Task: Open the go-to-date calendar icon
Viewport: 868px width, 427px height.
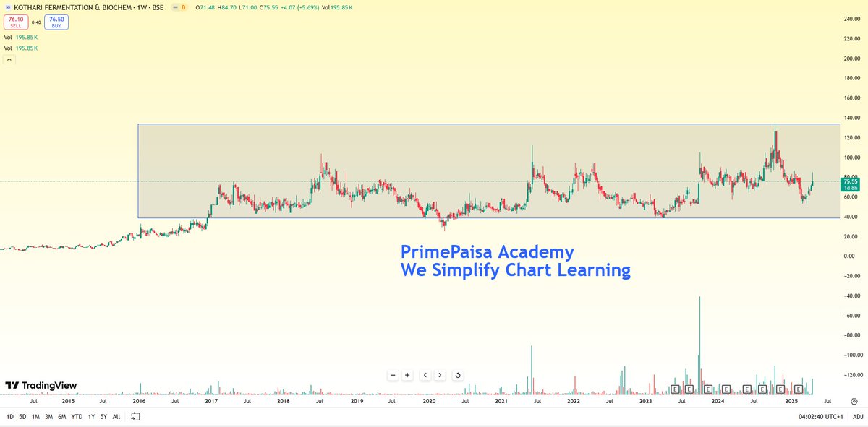Action: tap(135, 416)
